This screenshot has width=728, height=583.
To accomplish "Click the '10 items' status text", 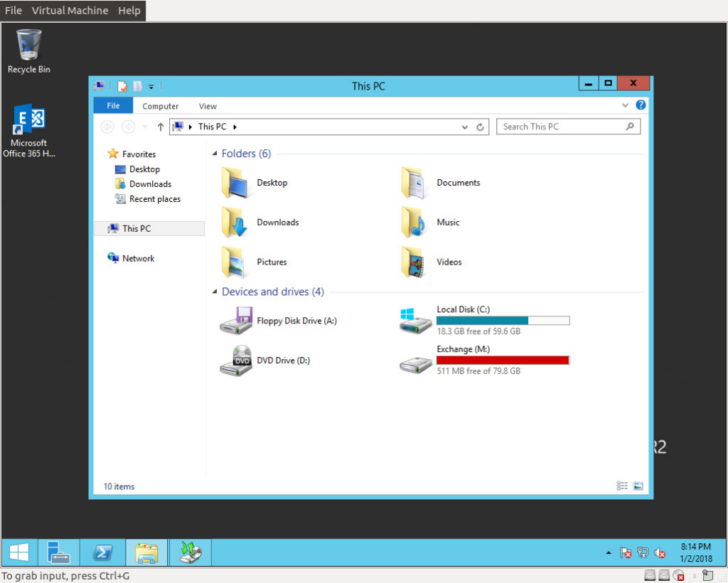I will [119, 487].
